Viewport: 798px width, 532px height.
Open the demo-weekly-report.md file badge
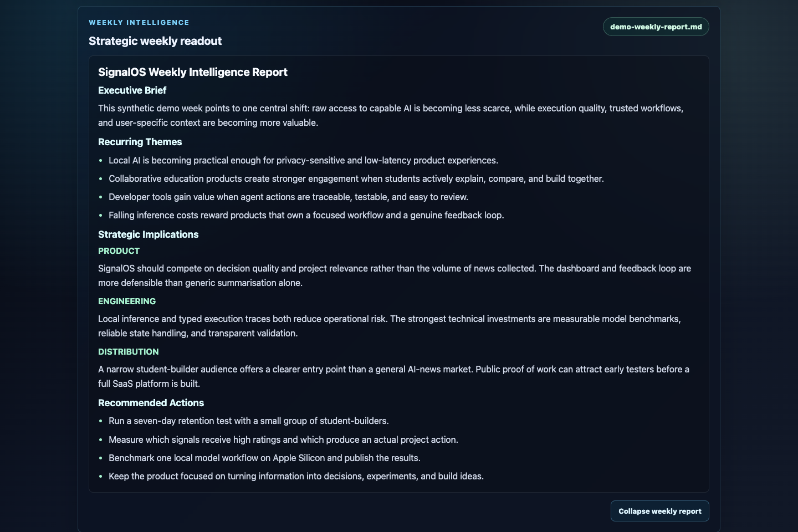(x=656, y=27)
